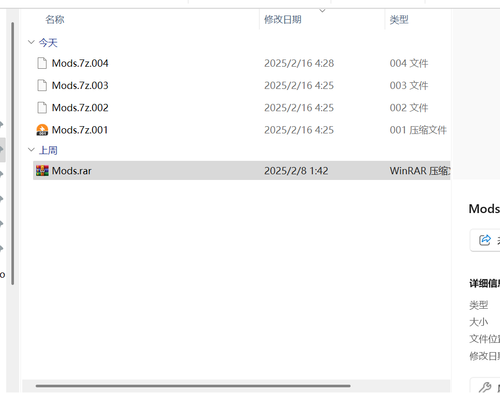Click the 大小 label in details pane

(479, 322)
